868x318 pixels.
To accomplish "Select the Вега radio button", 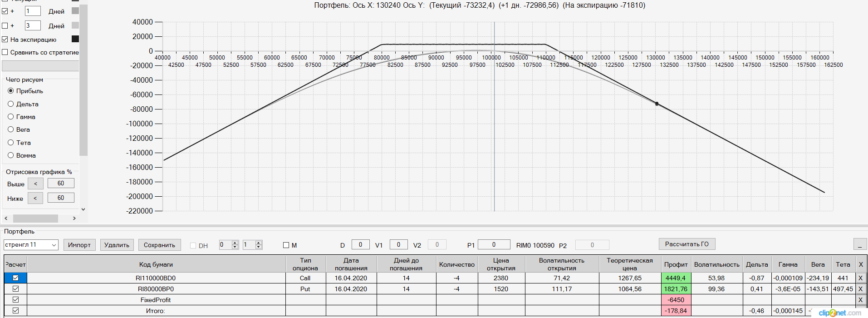I will (x=11, y=129).
